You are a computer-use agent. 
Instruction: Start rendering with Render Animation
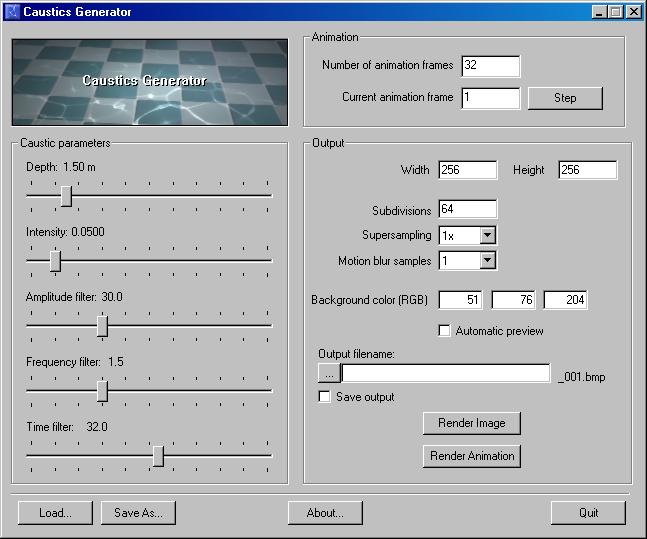pos(472,456)
